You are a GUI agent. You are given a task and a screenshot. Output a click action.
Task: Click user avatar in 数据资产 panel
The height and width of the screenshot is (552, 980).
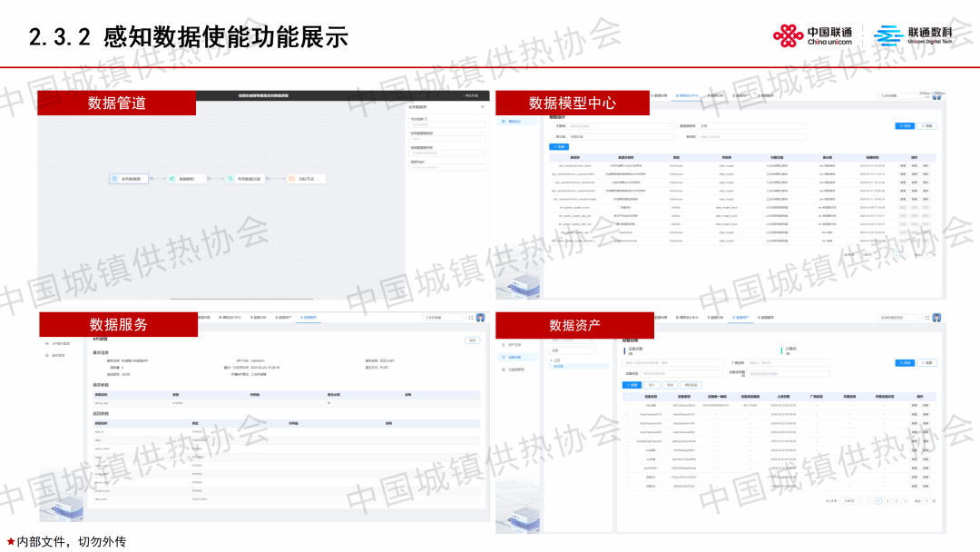coord(936,318)
